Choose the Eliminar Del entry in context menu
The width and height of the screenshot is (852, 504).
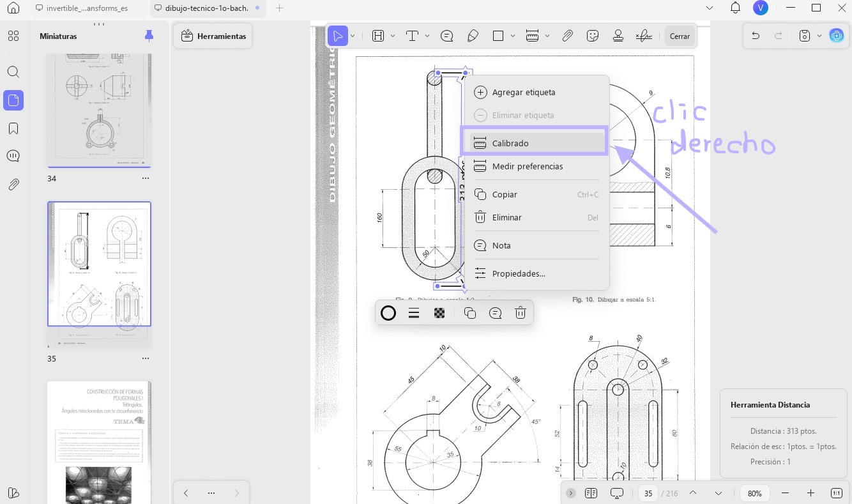[536, 217]
